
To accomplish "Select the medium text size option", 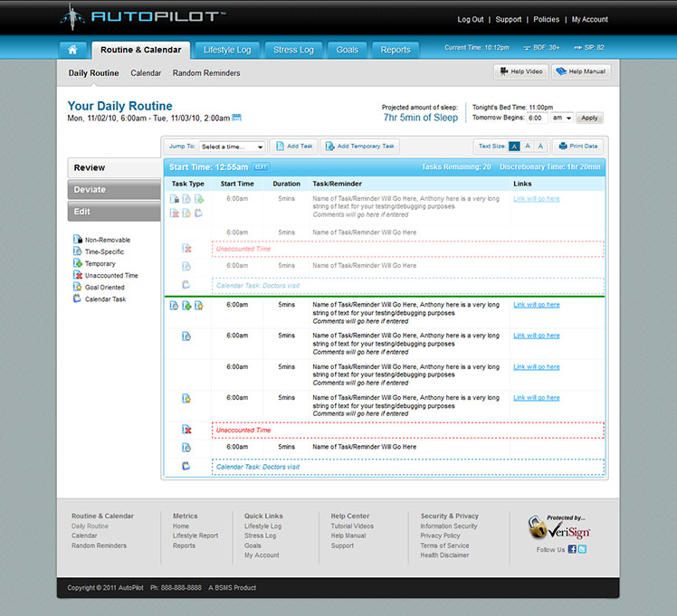I will click(x=528, y=146).
